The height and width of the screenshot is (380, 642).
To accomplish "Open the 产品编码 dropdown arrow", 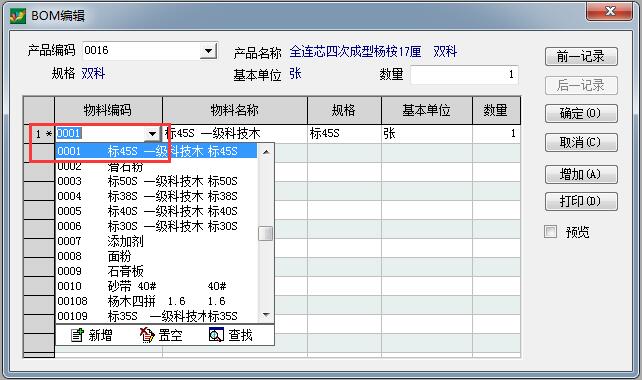I will (x=208, y=51).
